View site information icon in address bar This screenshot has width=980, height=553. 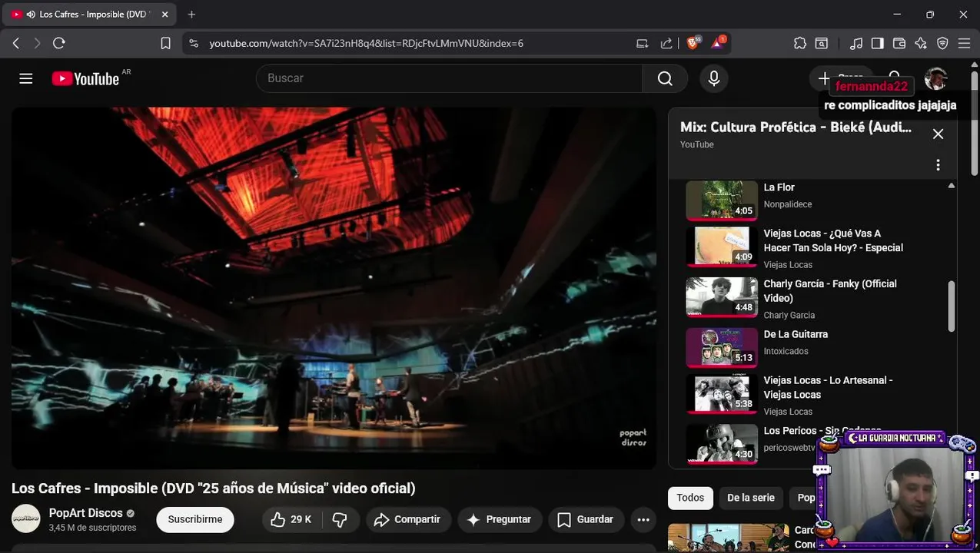[194, 43]
